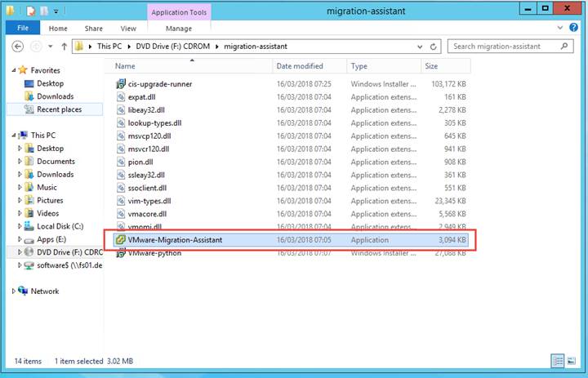Select msvcr120.dll file icon
Viewport: 588px width, 378px height.
tap(121, 149)
